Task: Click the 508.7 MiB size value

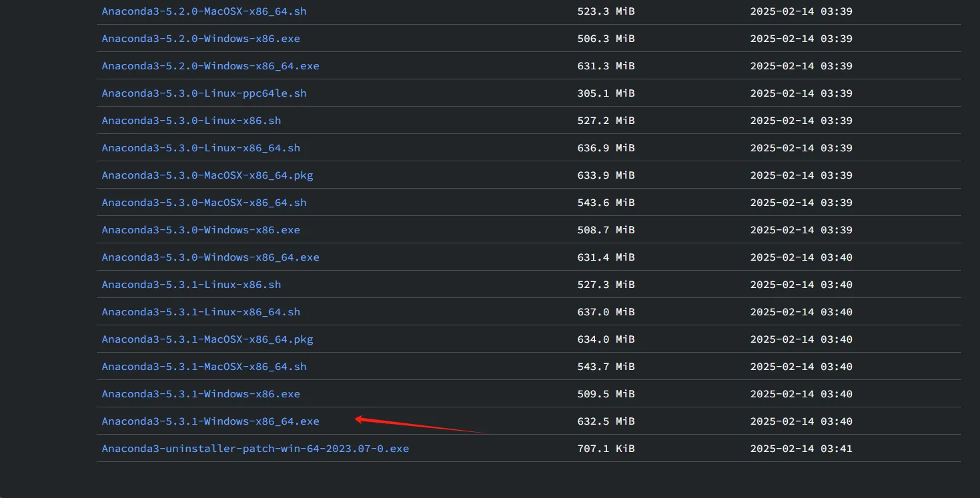Action: 606,230
